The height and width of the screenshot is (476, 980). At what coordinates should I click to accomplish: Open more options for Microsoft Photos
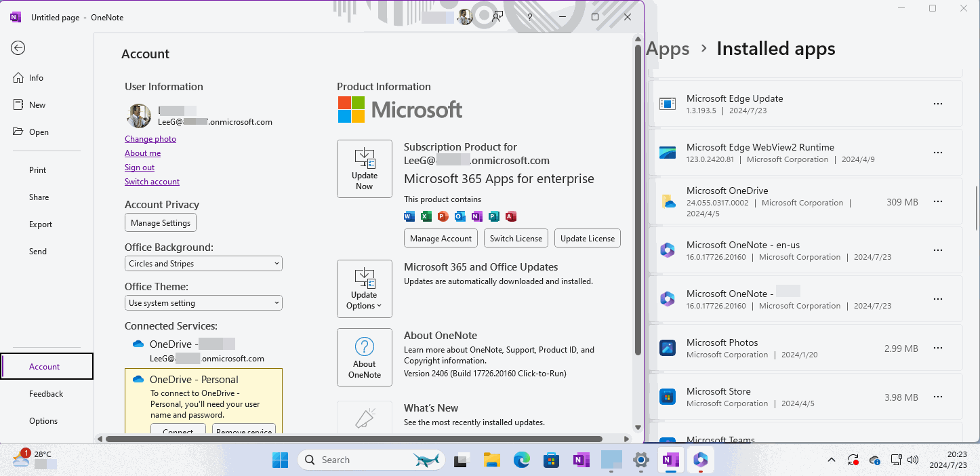click(x=938, y=348)
